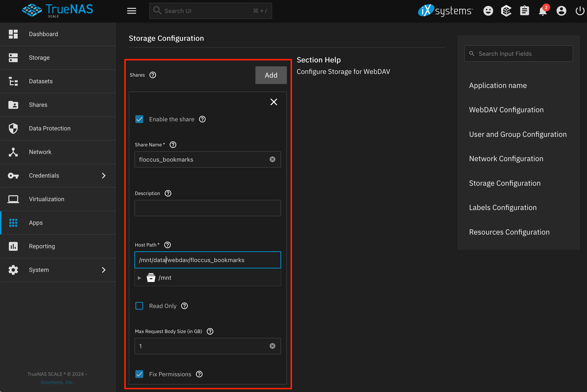Open the Dashboard from the sidebar
Image resolution: width=587 pixels, height=392 pixels.
point(43,34)
